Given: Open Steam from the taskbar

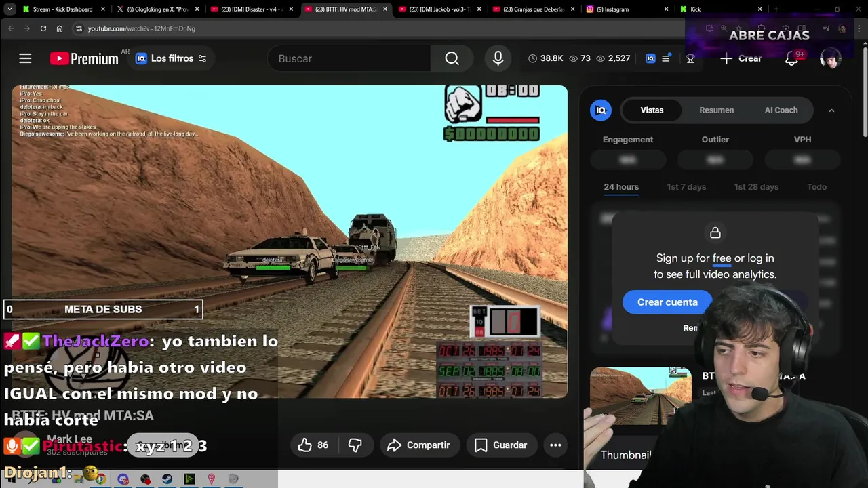Looking at the screenshot, I should pyautogui.click(x=167, y=479).
